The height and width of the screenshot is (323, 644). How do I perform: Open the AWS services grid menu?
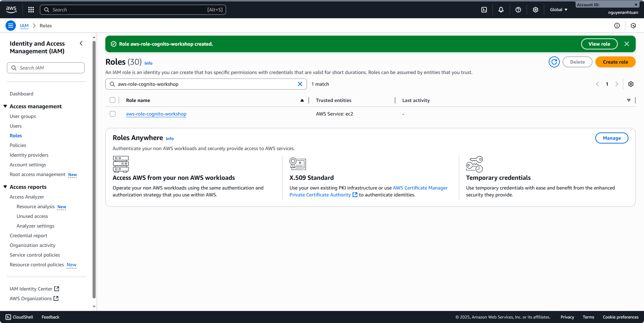31,10
